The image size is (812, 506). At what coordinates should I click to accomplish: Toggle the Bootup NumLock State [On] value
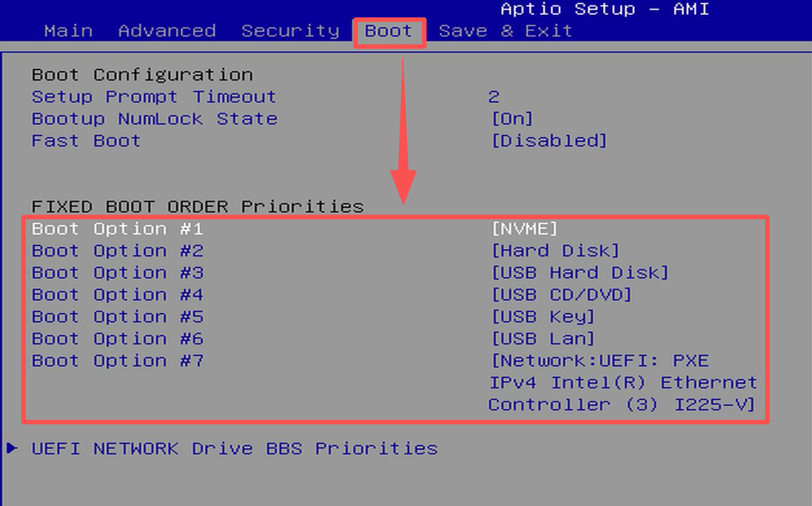click(512, 119)
